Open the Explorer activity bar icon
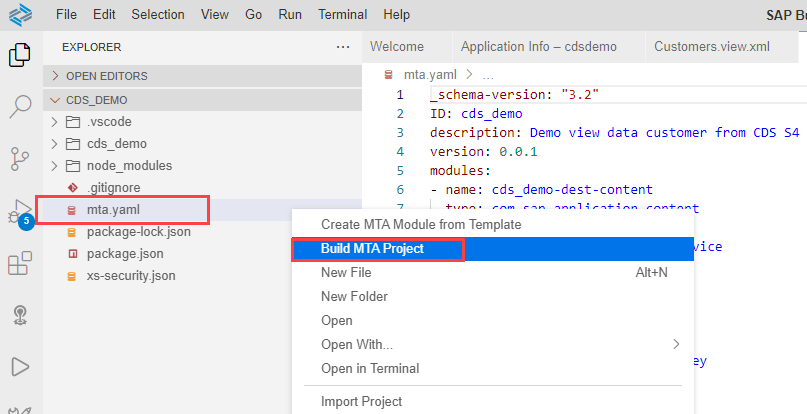Viewport: 807px width, 414px height. [20, 55]
